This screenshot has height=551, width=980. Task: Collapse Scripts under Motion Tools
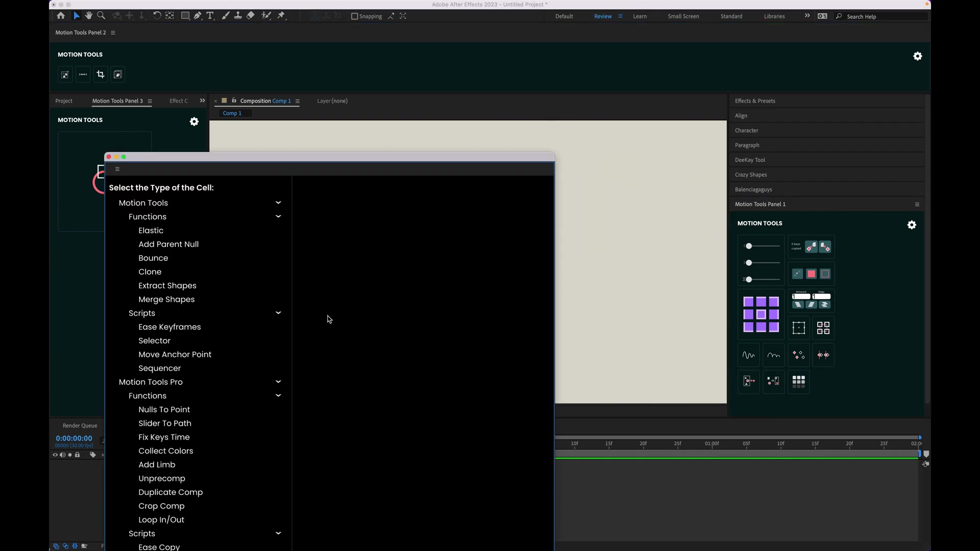pyautogui.click(x=278, y=313)
